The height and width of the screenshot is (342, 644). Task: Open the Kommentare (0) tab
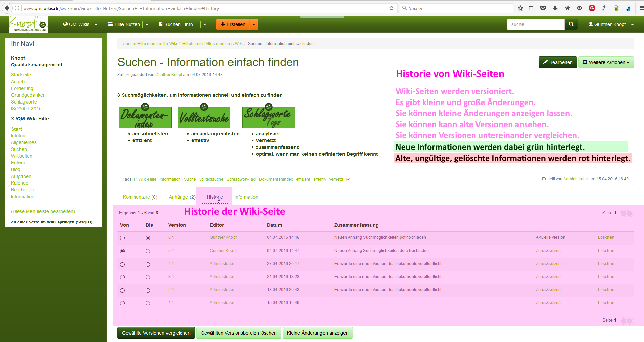[x=140, y=197]
